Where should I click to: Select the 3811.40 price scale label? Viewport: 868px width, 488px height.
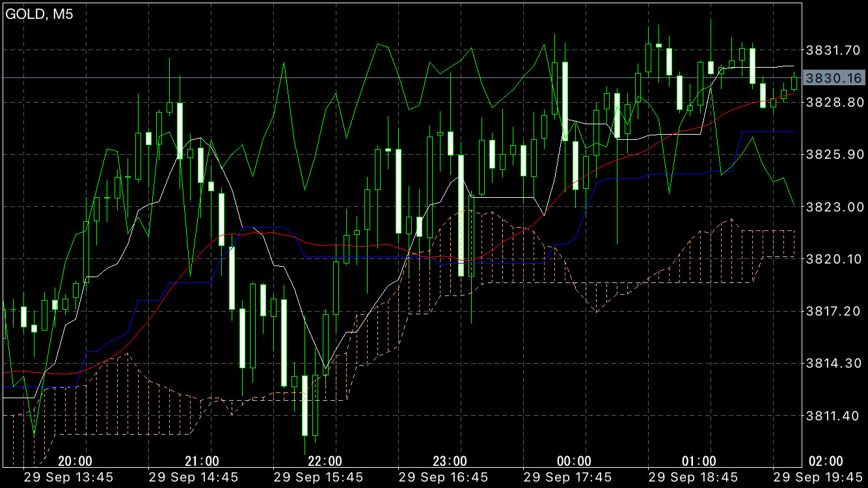(834, 415)
